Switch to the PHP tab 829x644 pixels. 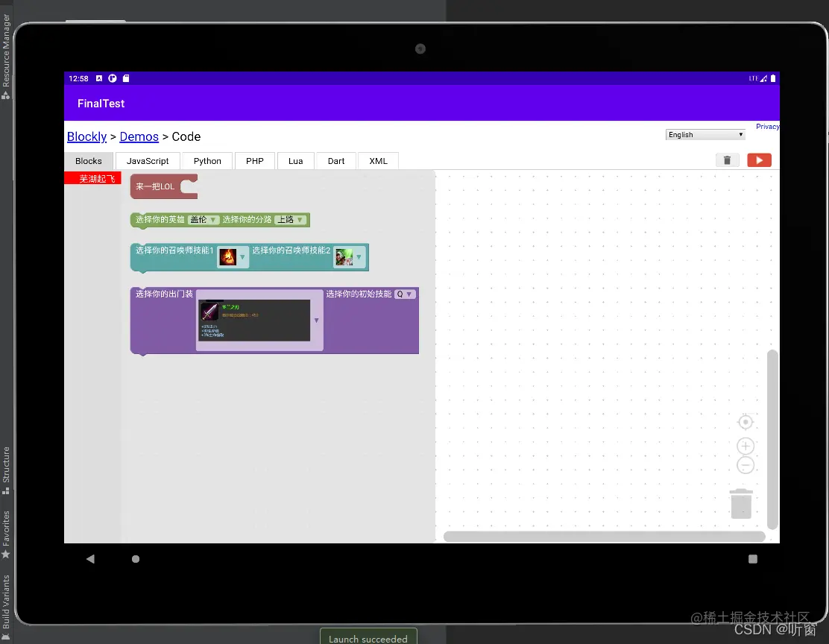coord(254,161)
